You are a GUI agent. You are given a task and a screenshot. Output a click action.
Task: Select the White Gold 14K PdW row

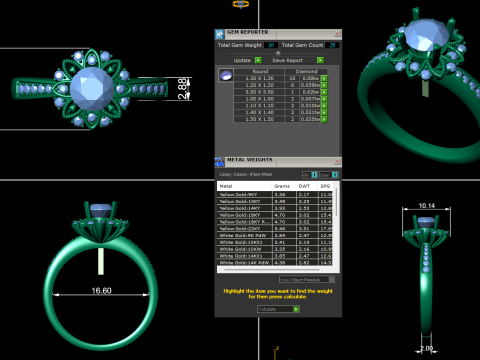[x=275, y=263]
